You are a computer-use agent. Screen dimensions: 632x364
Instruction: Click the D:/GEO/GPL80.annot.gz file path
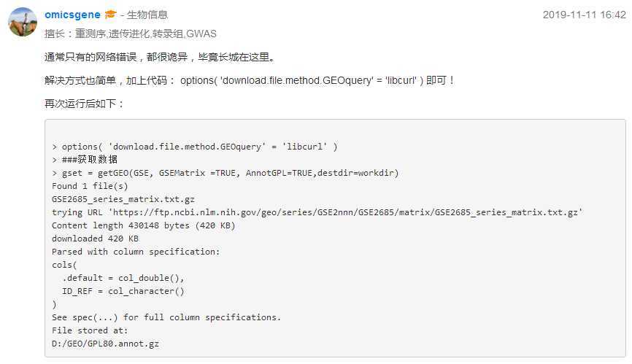pos(106,344)
